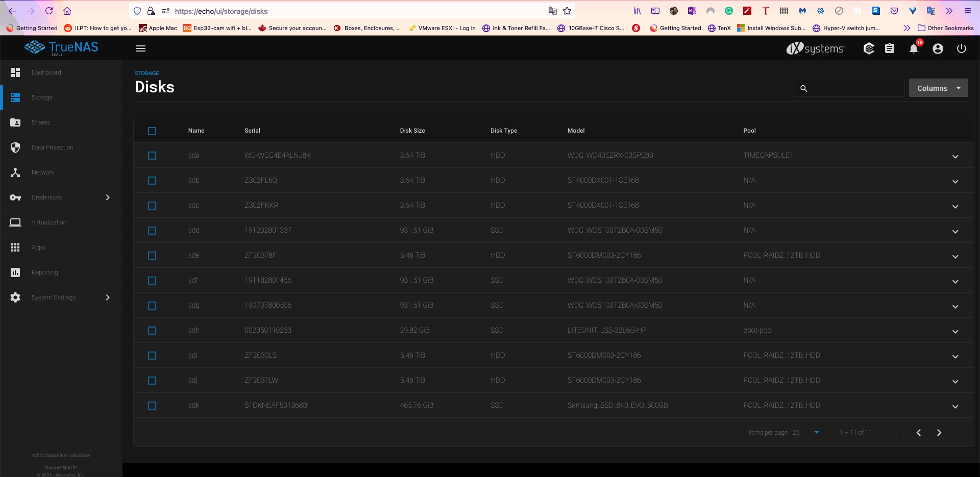Click the System Settings gear icon
Screen dimensions: 980x477
coord(15,297)
